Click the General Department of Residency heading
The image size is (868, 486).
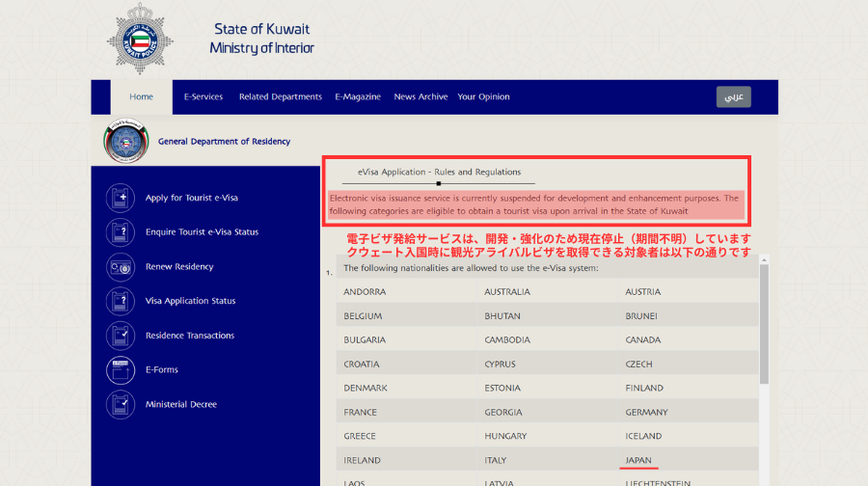pyautogui.click(x=224, y=141)
